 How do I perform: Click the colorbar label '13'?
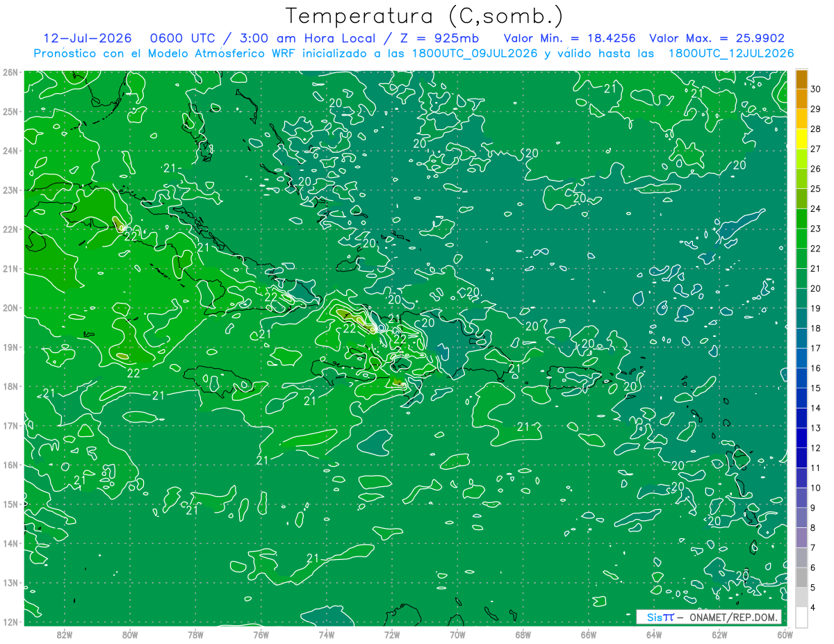coord(816,428)
